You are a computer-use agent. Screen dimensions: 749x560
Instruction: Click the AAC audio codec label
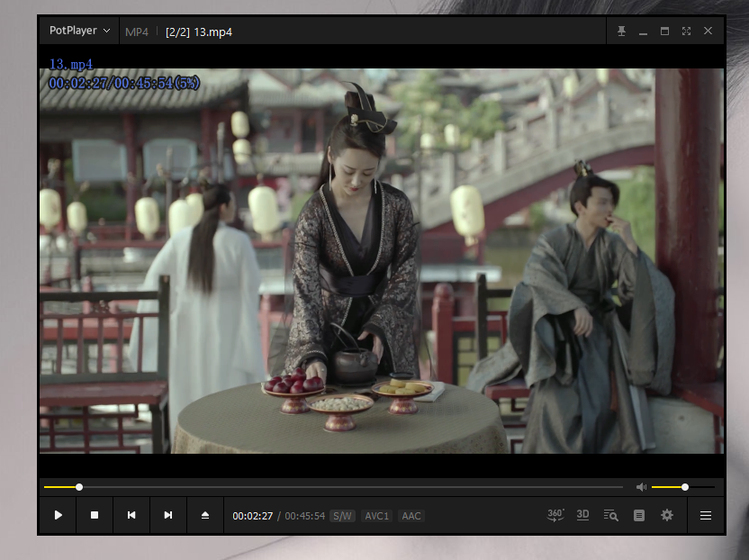click(411, 516)
